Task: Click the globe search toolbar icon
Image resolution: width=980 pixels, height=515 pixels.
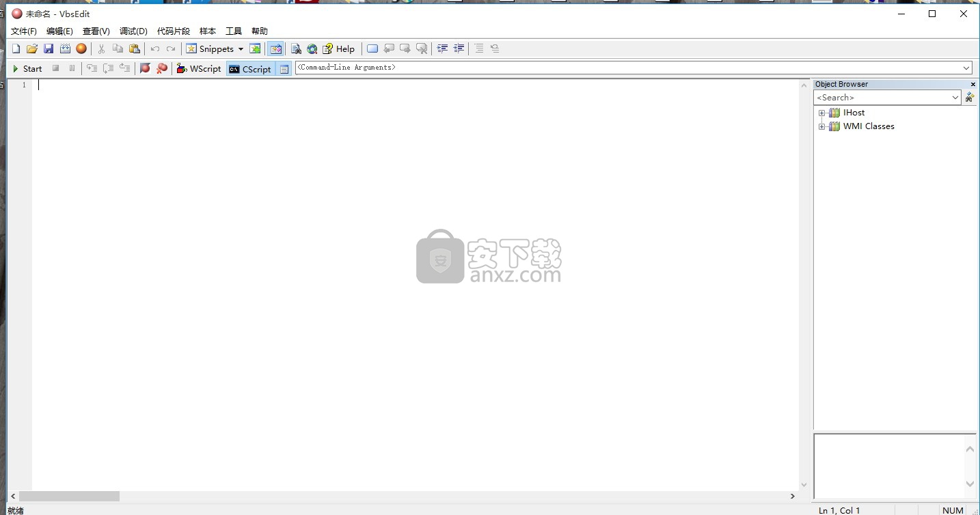Action: click(x=312, y=48)
